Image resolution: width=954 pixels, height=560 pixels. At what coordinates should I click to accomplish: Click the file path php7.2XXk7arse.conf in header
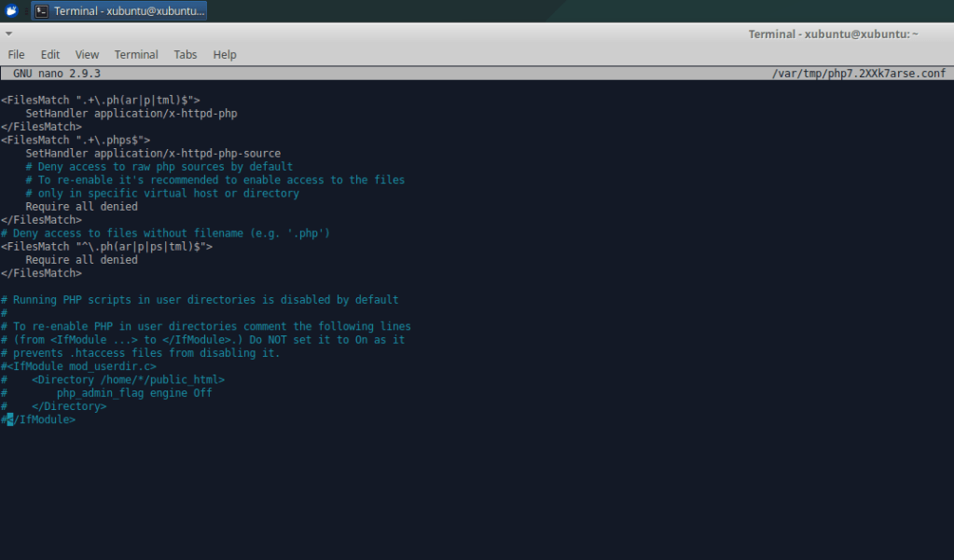point(858,73)
